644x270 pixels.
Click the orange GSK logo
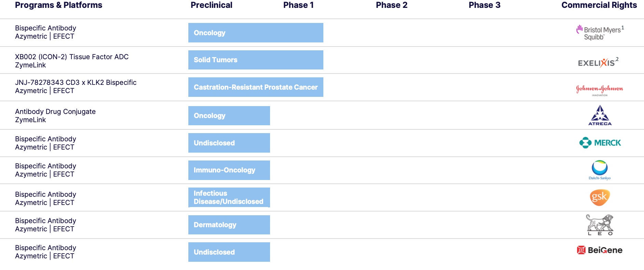(x=600, y=197)
